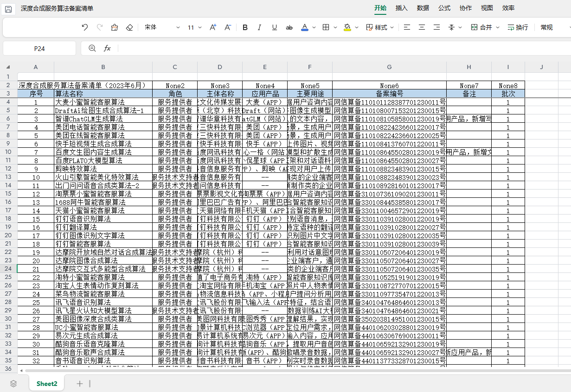Increase font size with the A+ icon
This screenshot has width=571, height=392.
[x=213, y=27]
